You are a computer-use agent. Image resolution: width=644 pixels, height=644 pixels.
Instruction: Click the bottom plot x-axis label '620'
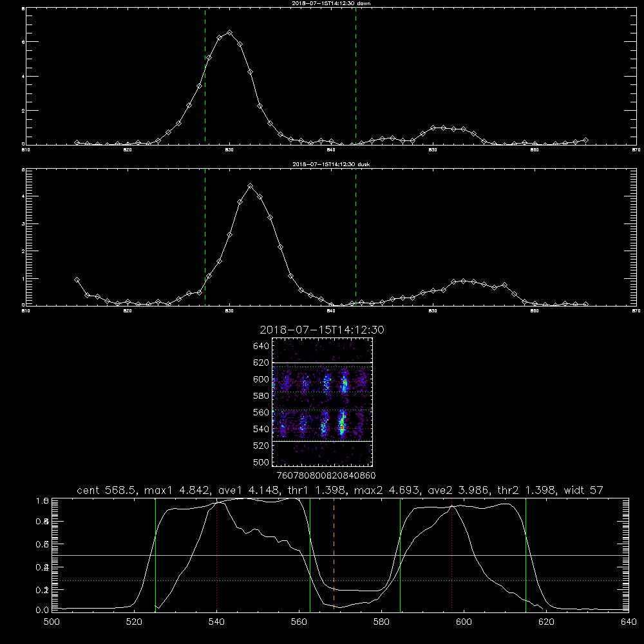[x=547, y=621]
